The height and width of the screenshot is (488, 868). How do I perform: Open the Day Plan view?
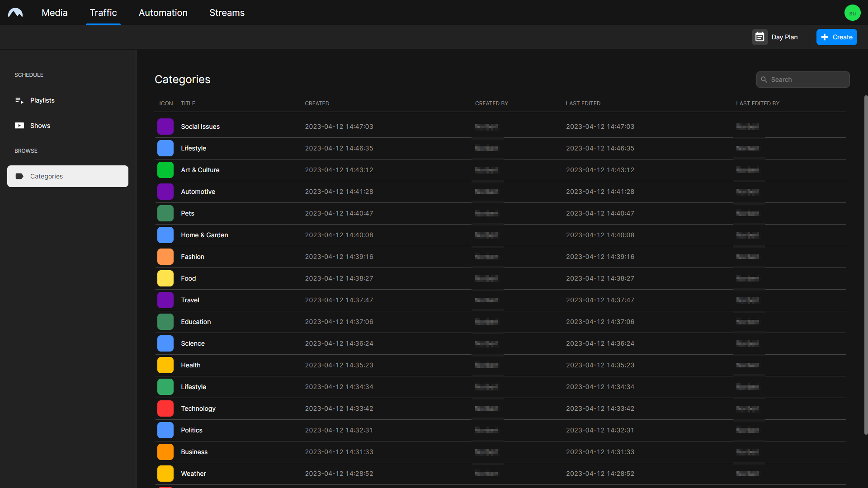[x=784, y=37]
